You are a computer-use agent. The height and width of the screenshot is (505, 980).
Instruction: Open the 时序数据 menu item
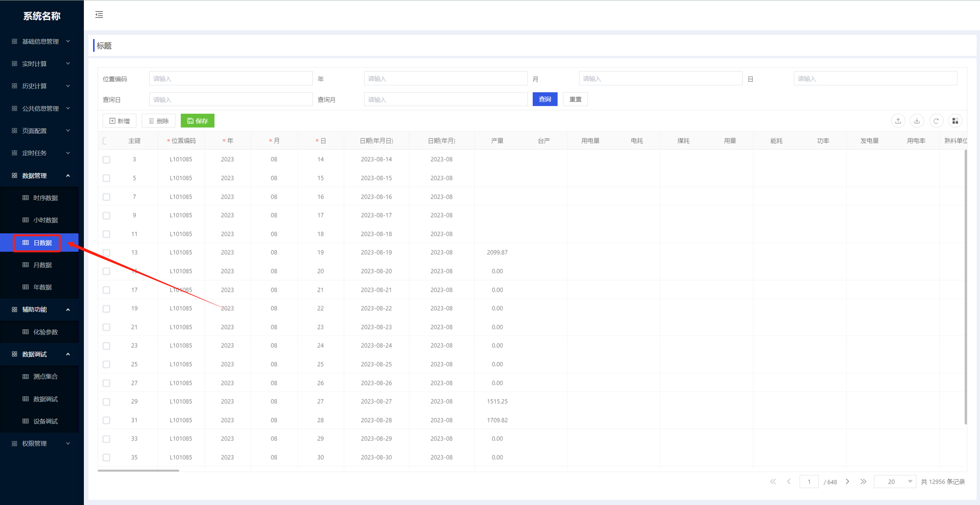[39, 198]
